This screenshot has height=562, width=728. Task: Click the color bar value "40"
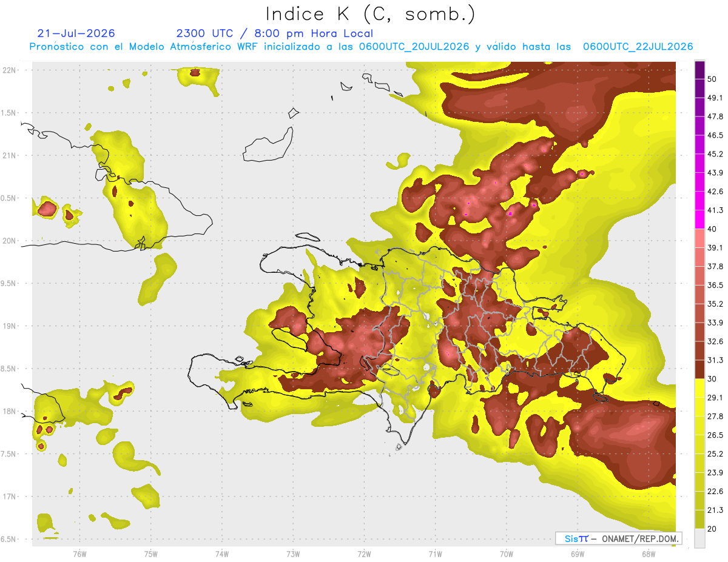click(712, 229)
